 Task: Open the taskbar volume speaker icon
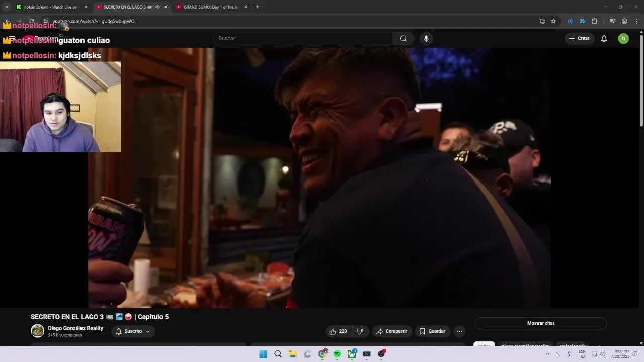coord(603,354)
